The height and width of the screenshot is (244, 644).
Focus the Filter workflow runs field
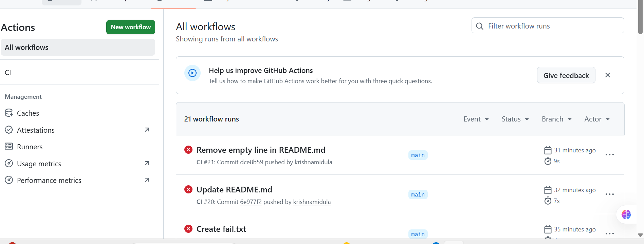(x=548, y=26)
